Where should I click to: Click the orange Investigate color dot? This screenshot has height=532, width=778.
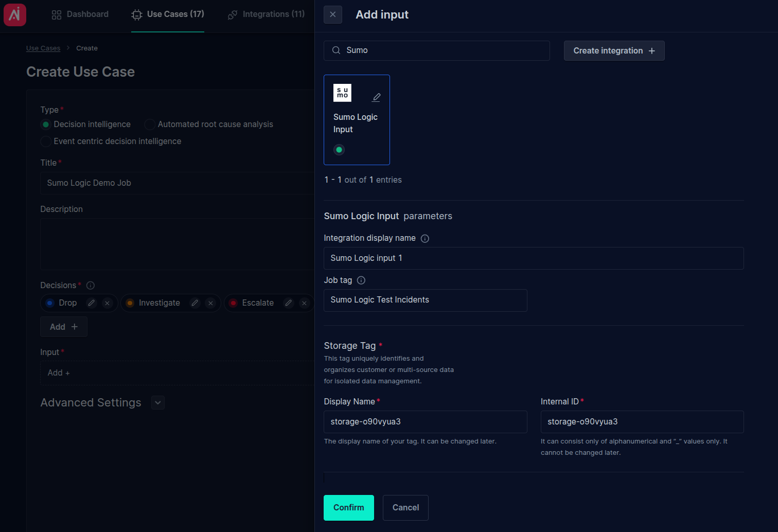[x=130, y=303]
